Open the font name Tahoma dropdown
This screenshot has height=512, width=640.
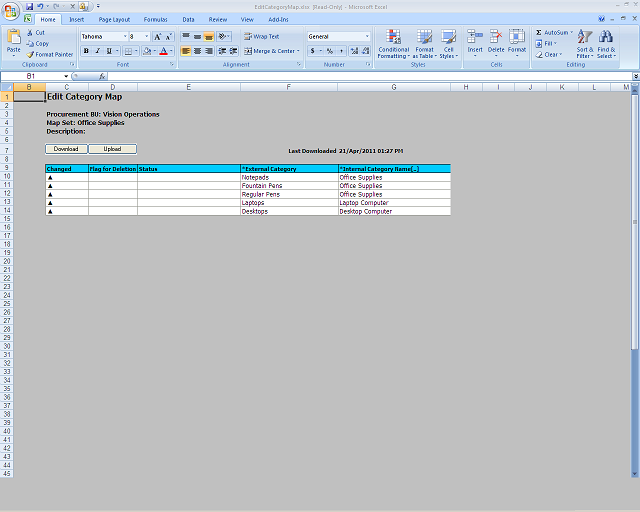tap(125, 37)
